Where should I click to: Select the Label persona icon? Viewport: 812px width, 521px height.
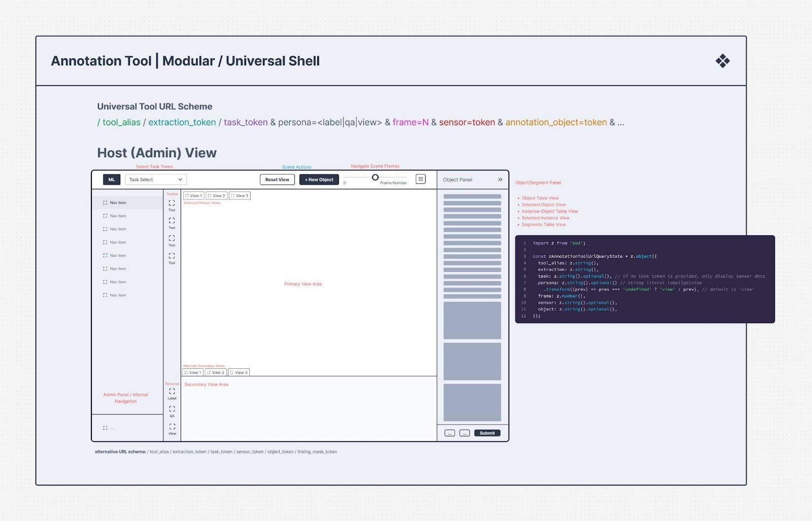pos(172,392)
